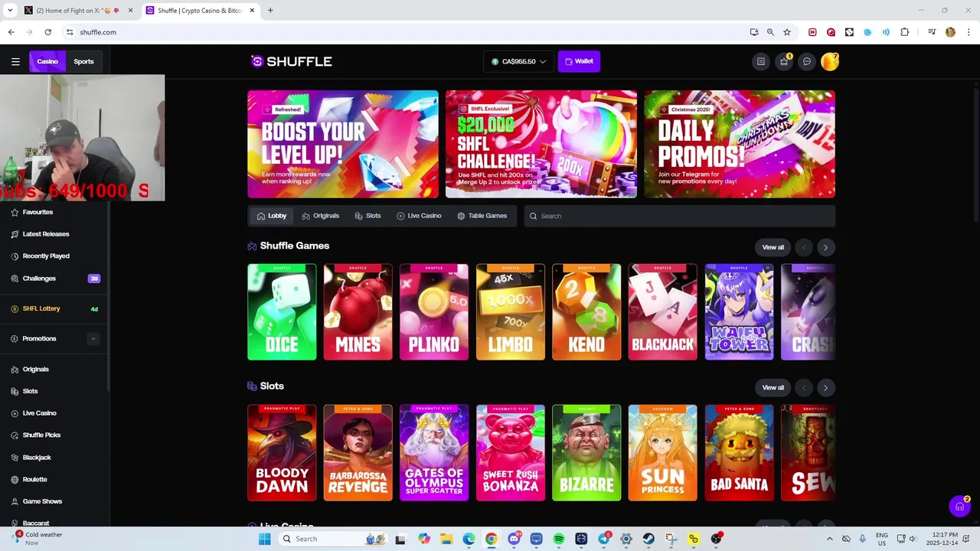Screen dimensions: 980x551
Task: Open the chat bubble icon
Action: [x=806, y=61]
